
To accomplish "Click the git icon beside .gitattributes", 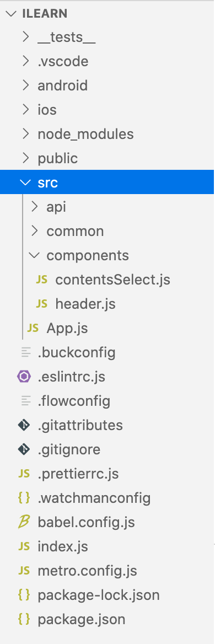I will click(24, 425).
